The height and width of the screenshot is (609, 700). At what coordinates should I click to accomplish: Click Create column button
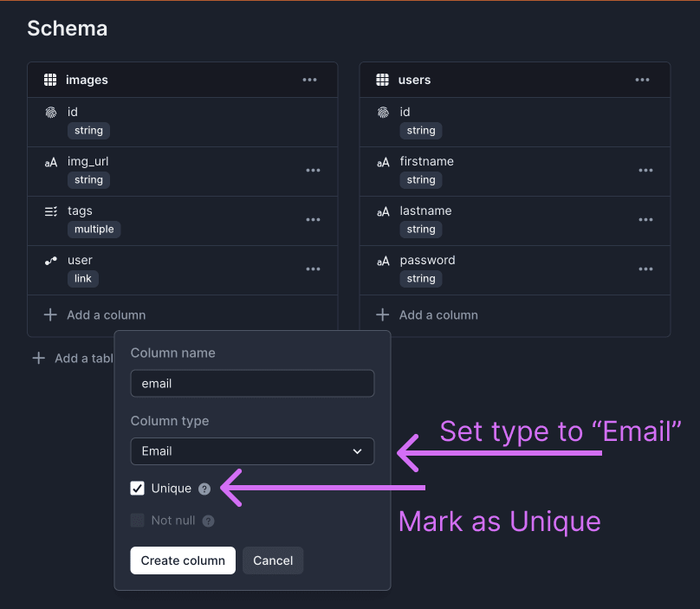(183, 560)
